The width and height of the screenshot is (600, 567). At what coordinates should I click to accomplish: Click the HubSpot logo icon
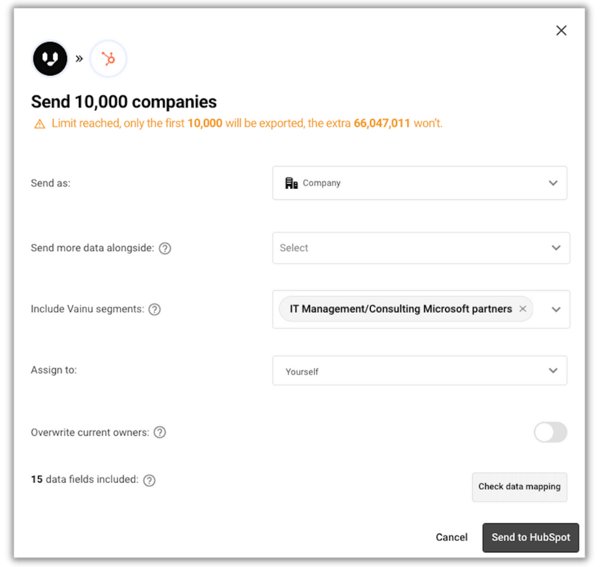point(108,59)
